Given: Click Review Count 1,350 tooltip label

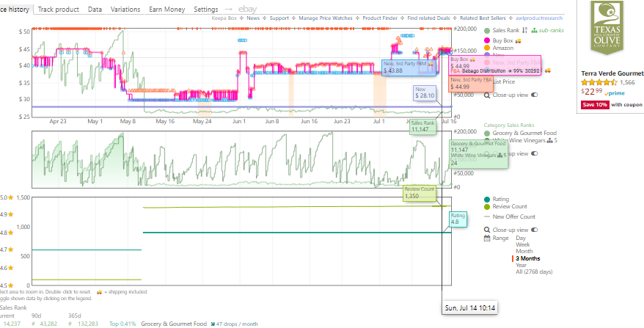Looking at the screenshot, I should coord(420,193).
